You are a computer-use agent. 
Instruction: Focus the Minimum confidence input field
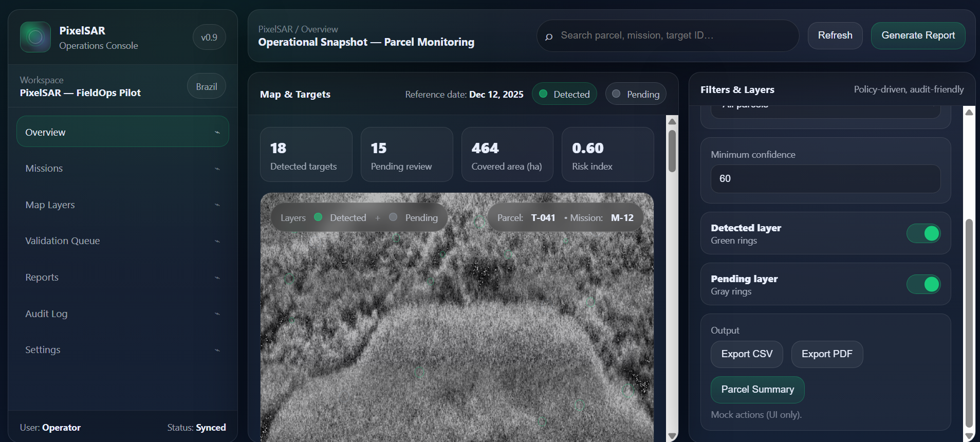pyautogui.click(x=825, y=179)
